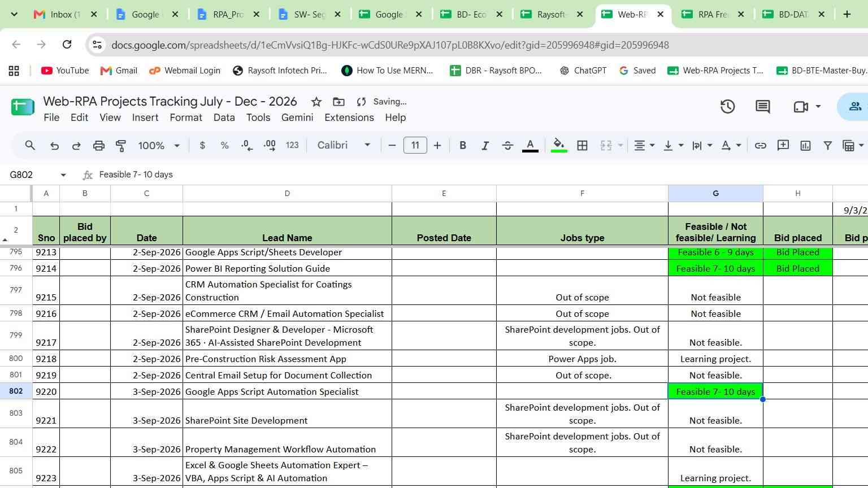
Task: Increase font size with plus button
Action: click(x=437, y=146)
